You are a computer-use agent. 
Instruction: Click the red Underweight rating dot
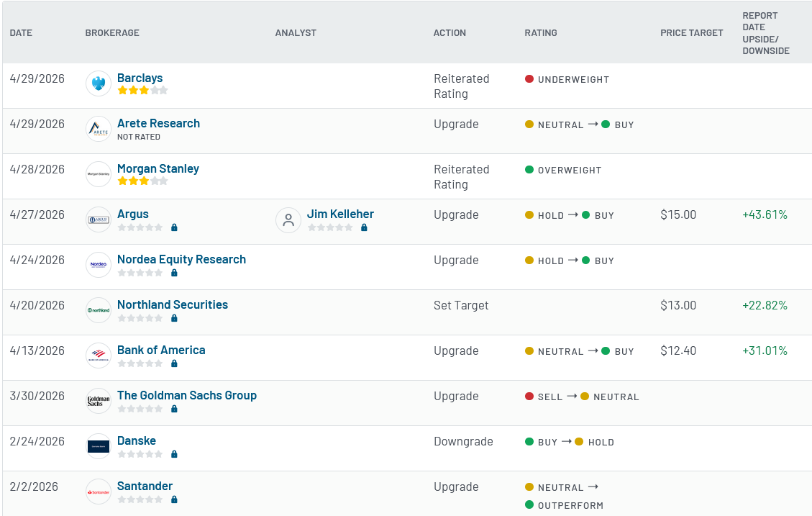(x=529, y=78)
